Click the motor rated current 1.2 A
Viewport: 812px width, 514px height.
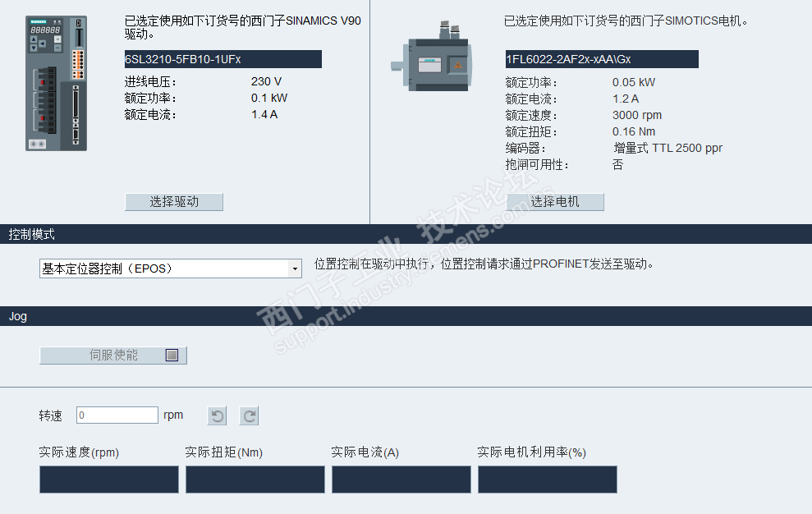tap(626, 99)
